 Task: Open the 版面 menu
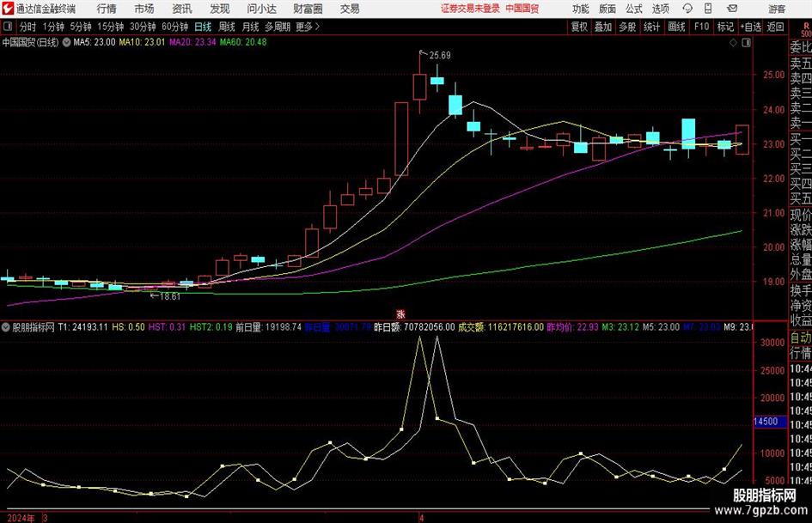pyautogui.click(x=607, y=9)
